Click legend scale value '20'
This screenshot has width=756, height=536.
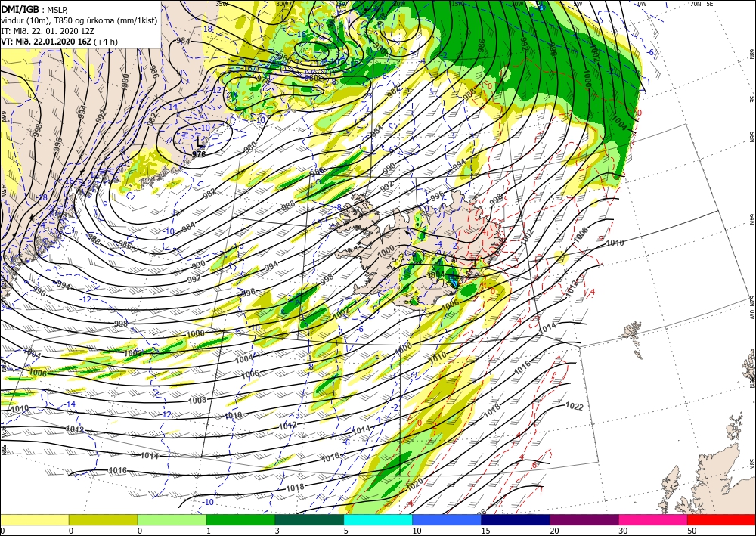click(x=554, y=531)
